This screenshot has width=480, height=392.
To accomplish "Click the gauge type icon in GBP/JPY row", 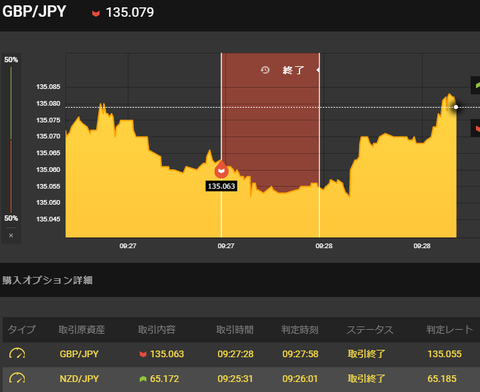I will [17, 353].
